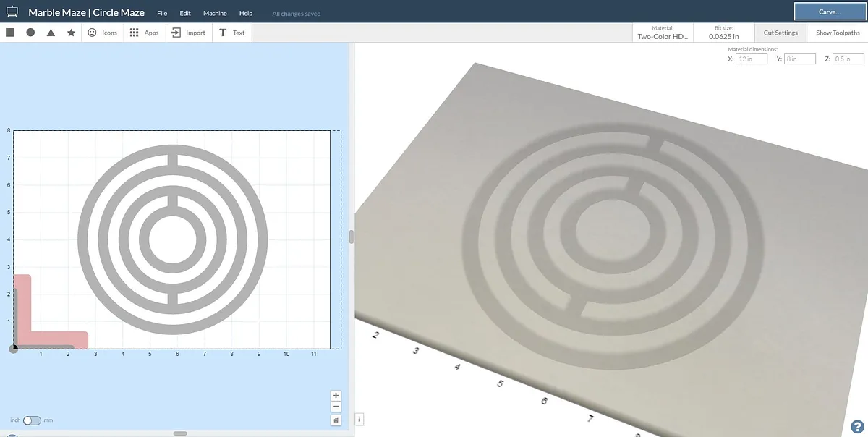Zoom in on the design canvas
The width and height of the screenshot is (868, 437).
pos(336,396)
